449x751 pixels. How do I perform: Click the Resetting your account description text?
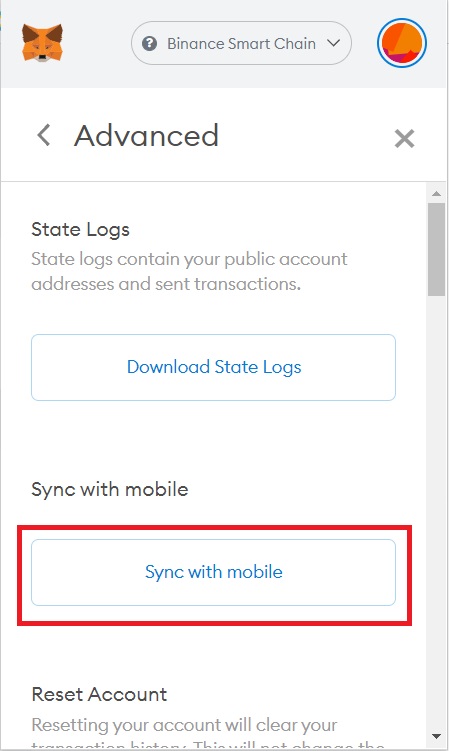(207, 733)
